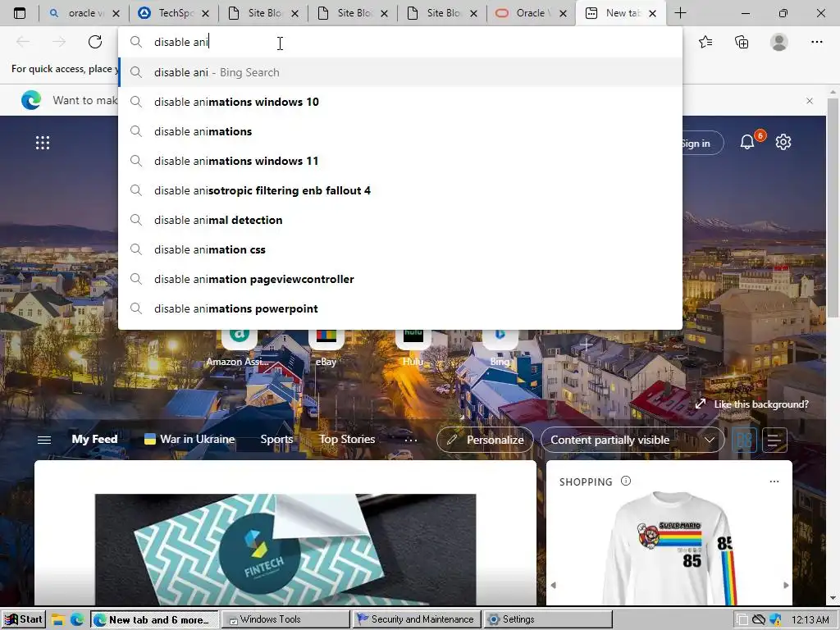
Task: Dismiss the Edge promo banner
Action: [810, 101]
